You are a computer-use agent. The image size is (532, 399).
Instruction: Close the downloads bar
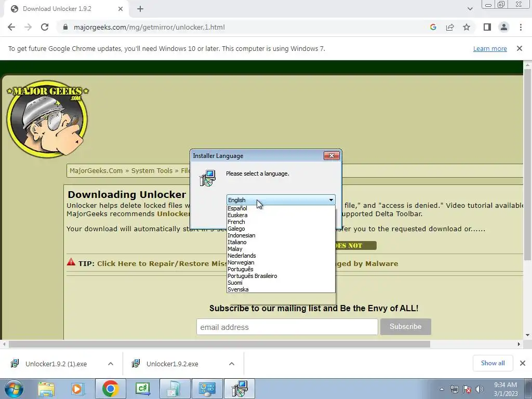click(x=523, y=363)
